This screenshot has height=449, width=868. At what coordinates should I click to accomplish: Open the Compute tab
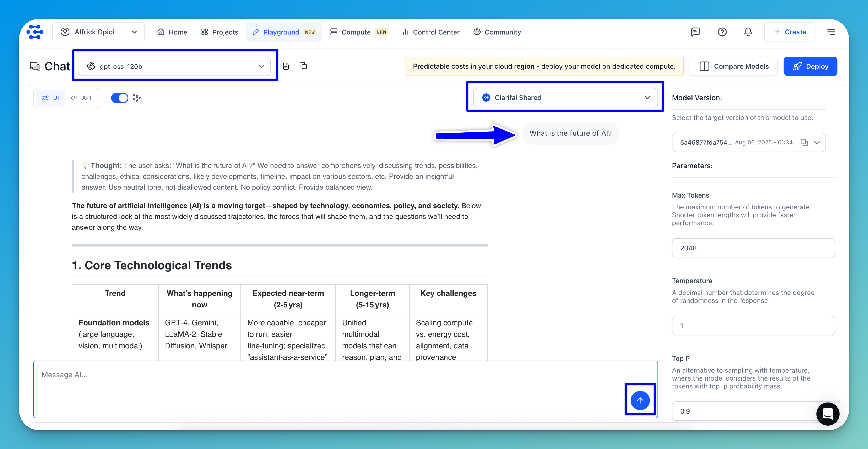[359, 32]
